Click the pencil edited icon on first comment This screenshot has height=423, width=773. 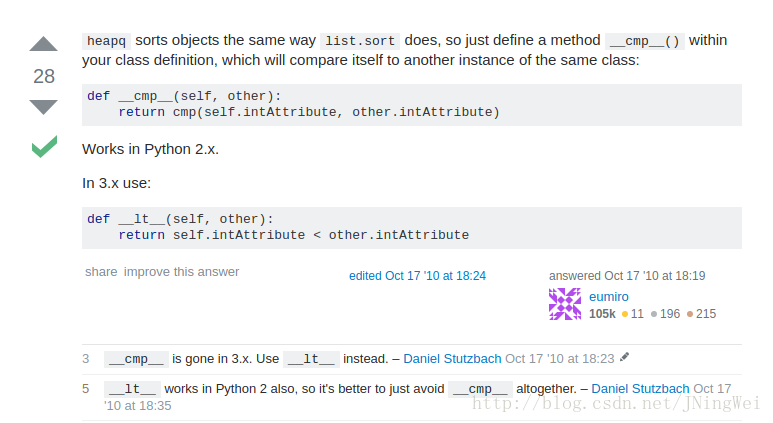[625, 357]
